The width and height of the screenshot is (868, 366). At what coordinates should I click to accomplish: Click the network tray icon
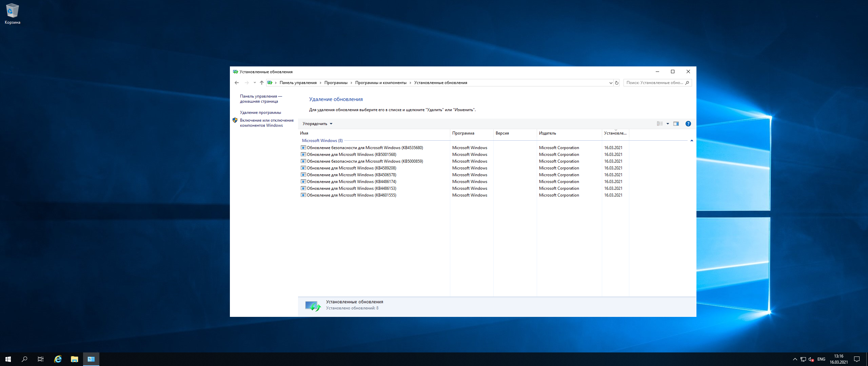803,359
